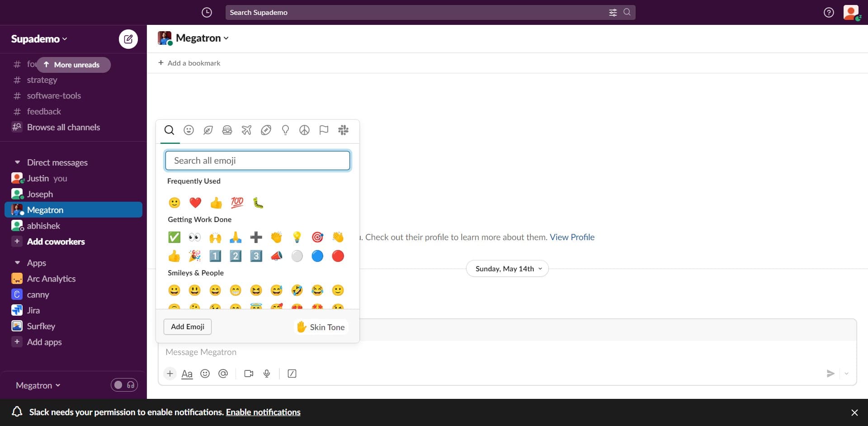Open the Supademo workspace menu

click(x=39, y=39)
